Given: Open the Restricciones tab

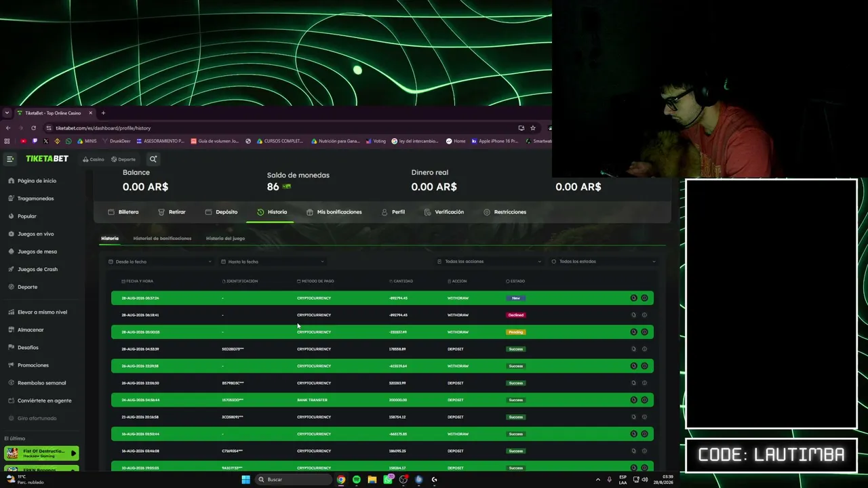Looking at the screenshot, I should point(505,212).
